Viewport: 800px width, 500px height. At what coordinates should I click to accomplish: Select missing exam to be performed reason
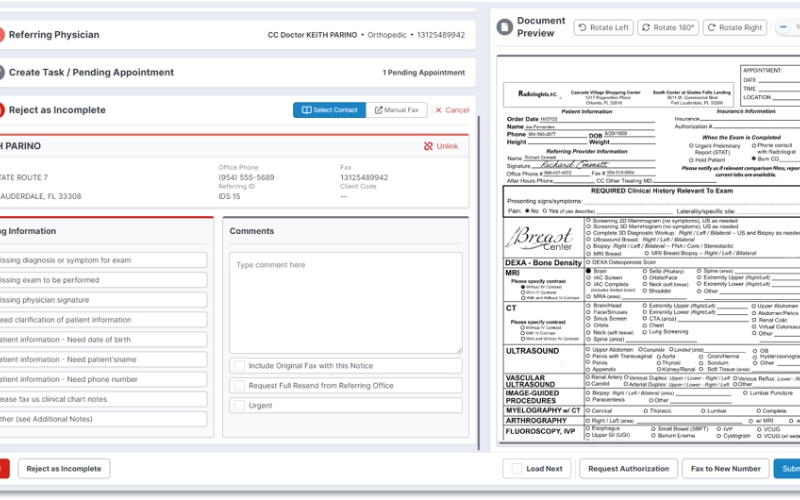103,280
